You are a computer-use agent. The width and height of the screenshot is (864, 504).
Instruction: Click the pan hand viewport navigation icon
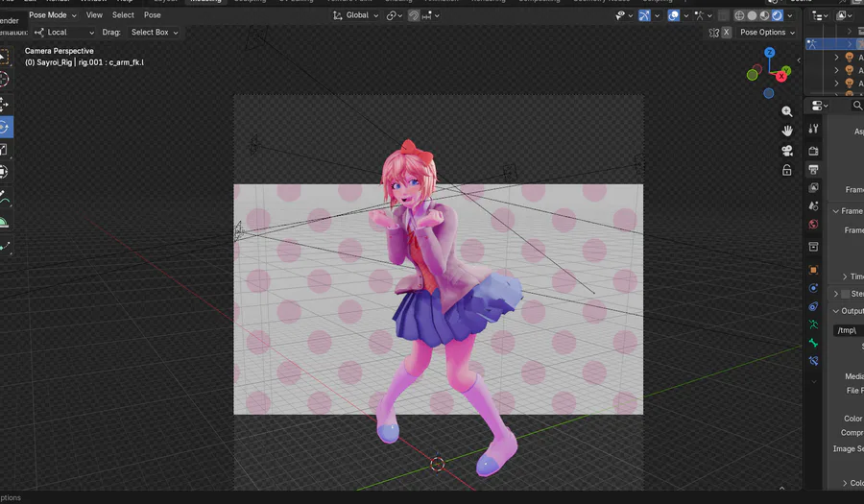(x=787, y=131)
